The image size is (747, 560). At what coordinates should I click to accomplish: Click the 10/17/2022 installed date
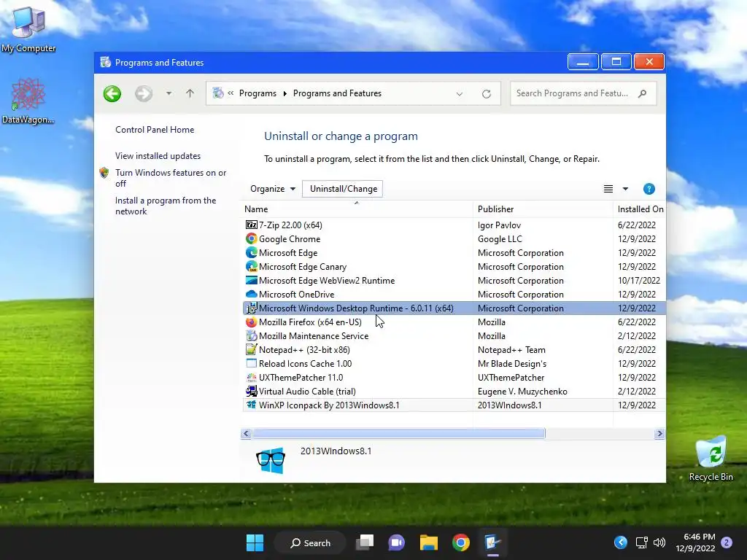pos(639,280)
